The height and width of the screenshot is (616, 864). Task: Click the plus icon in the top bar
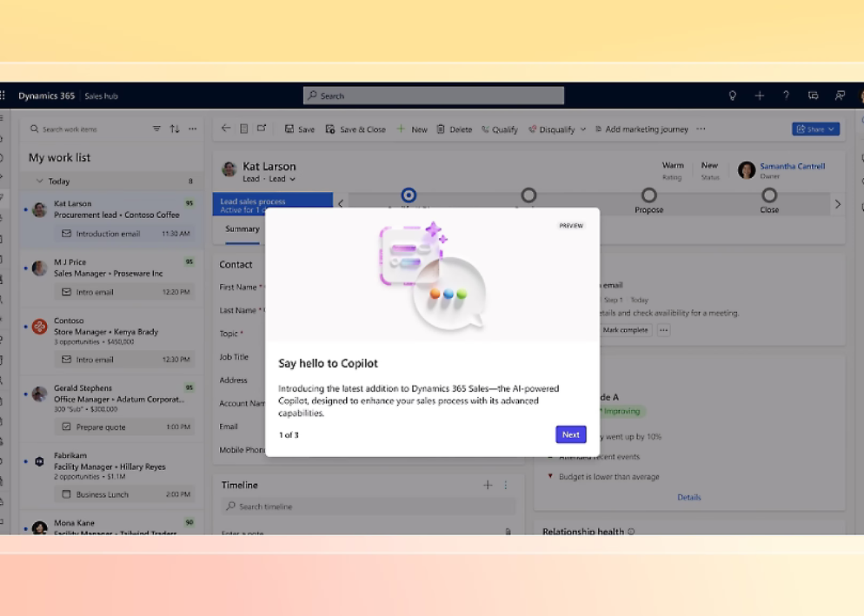click(x=759, y=96)
